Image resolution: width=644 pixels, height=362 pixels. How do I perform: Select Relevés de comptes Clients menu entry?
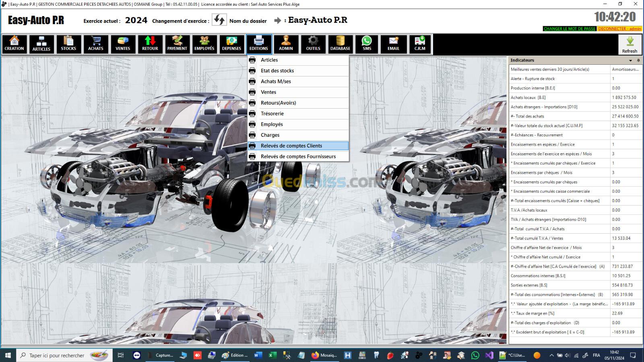291,146
